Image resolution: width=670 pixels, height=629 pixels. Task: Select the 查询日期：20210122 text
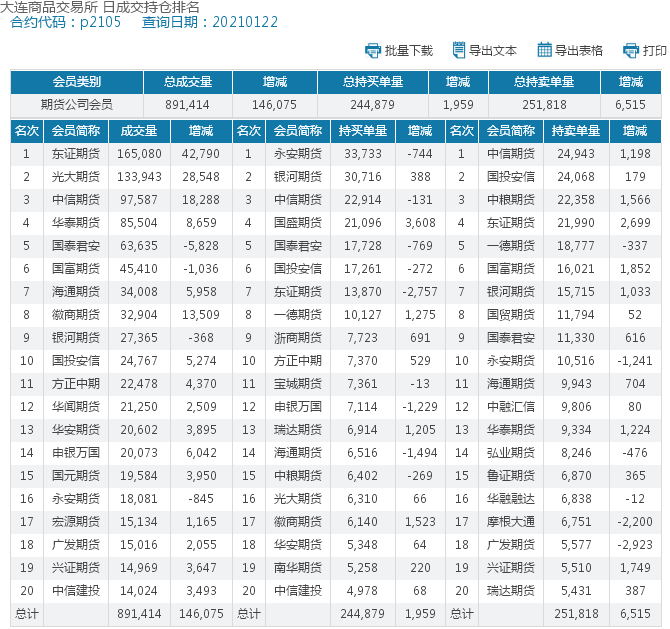[210, 22]
